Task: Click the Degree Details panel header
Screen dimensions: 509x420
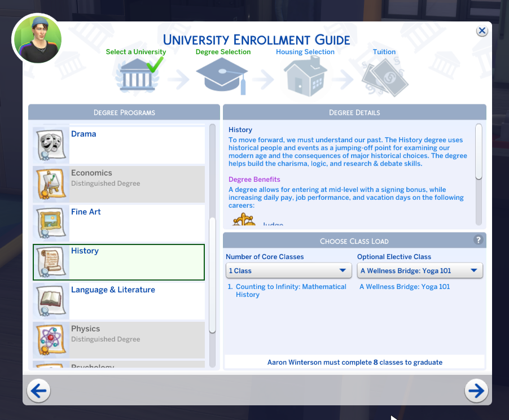Action: pos(354,112)
